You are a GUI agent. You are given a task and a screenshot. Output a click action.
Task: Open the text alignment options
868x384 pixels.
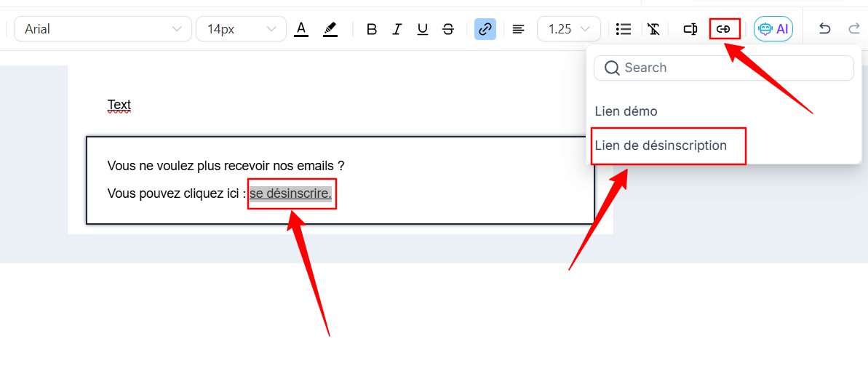coord(518,29)
